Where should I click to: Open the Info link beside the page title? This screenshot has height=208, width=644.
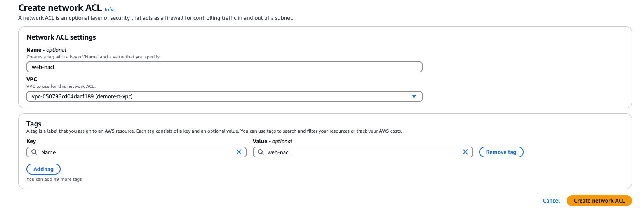(109, 9)
